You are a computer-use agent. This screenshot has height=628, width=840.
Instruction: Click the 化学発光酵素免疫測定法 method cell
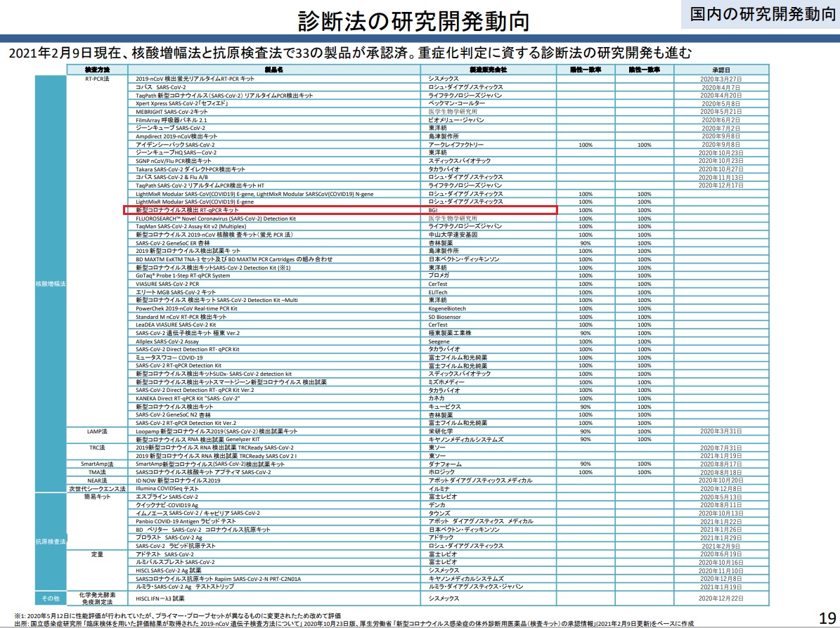click(97, 598)
